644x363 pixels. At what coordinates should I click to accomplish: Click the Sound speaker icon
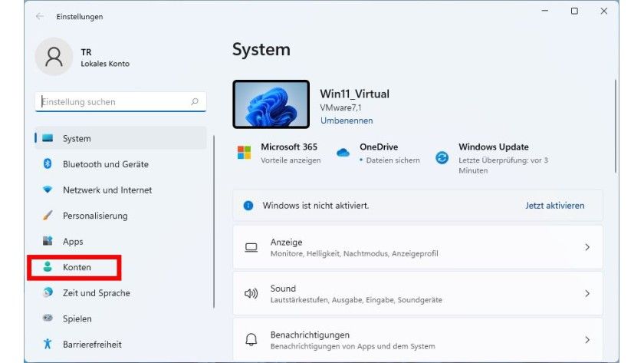(251, 293)
